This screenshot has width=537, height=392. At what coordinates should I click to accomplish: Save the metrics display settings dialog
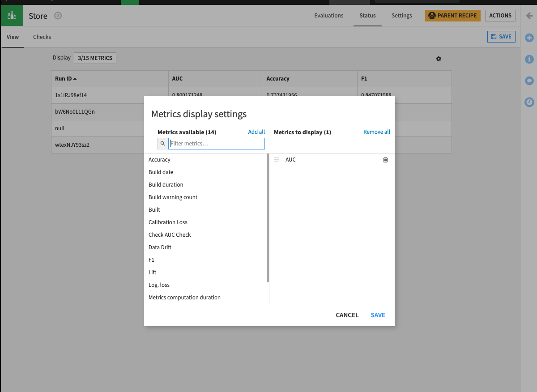(378, 315)
